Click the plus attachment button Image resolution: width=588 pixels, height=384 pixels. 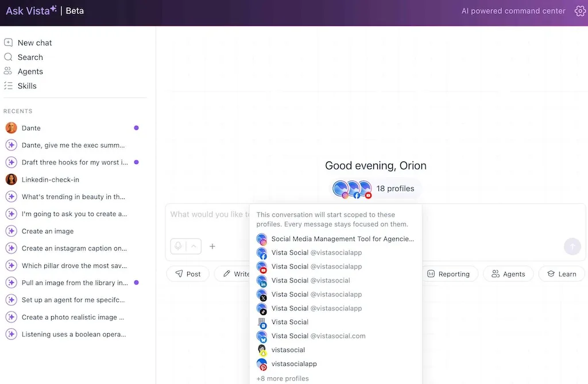point(212,246)
